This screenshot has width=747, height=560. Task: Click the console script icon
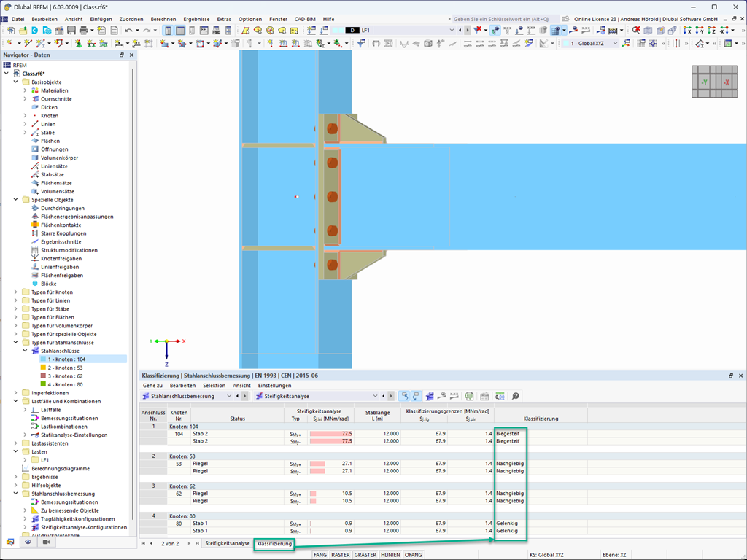[x=204, y=31]
